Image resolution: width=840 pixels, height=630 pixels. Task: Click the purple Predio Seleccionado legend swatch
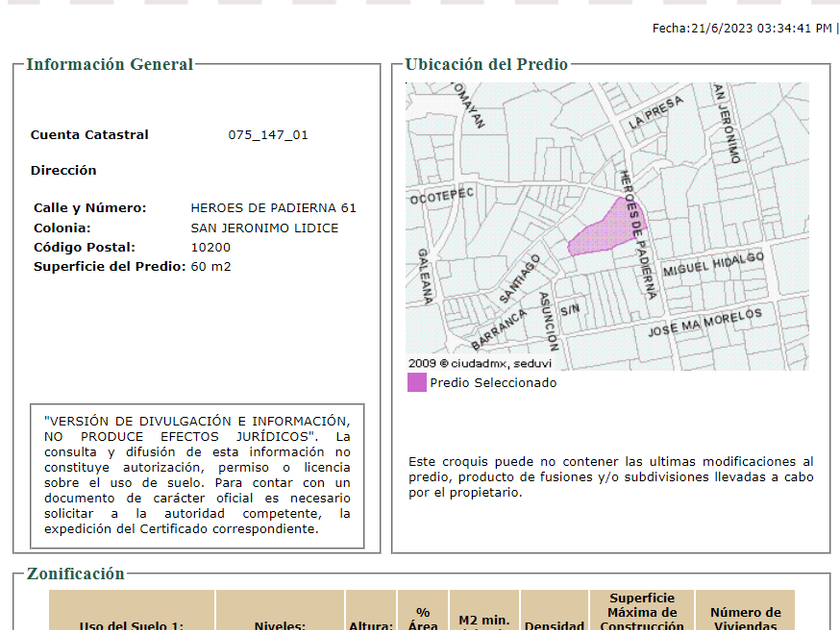[x=417, y=382]
